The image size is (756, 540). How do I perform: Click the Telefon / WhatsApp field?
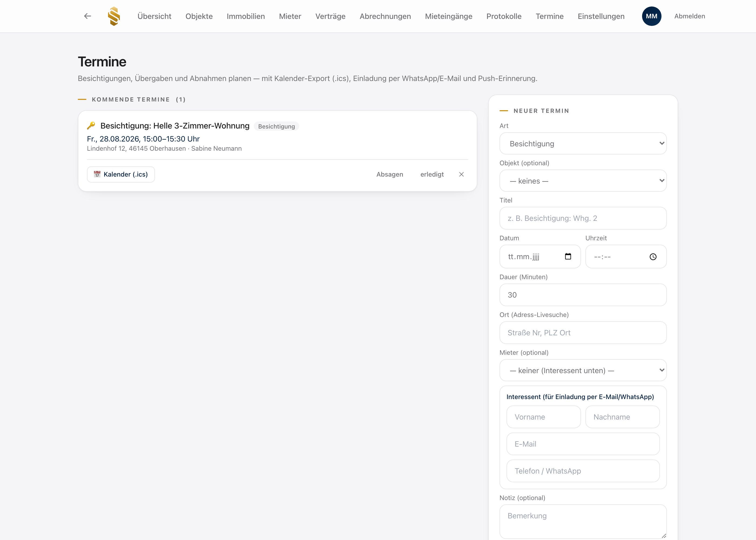pyautogui.click(x=583, y=471)
